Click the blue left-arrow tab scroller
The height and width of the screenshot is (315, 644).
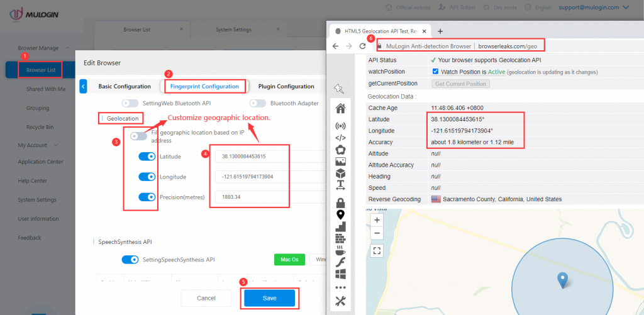tap(84, 86)
